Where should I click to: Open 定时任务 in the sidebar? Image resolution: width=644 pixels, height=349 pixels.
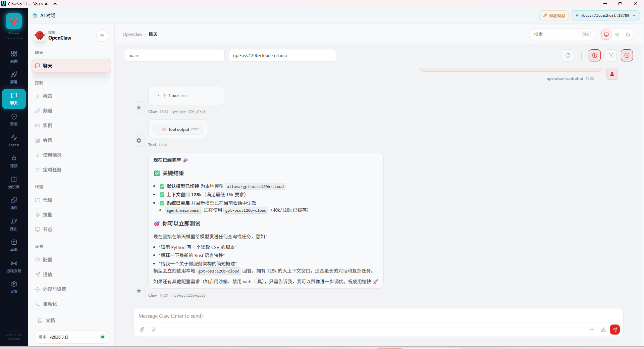point(71,170)
